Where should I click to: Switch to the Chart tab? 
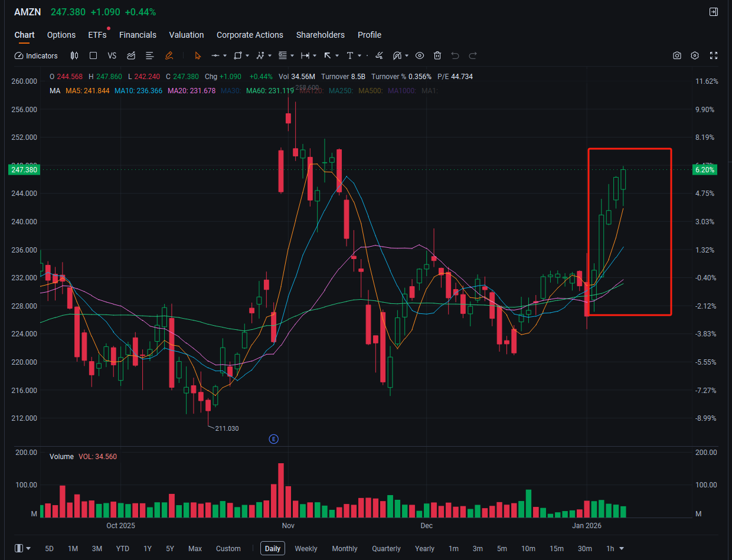24,35
